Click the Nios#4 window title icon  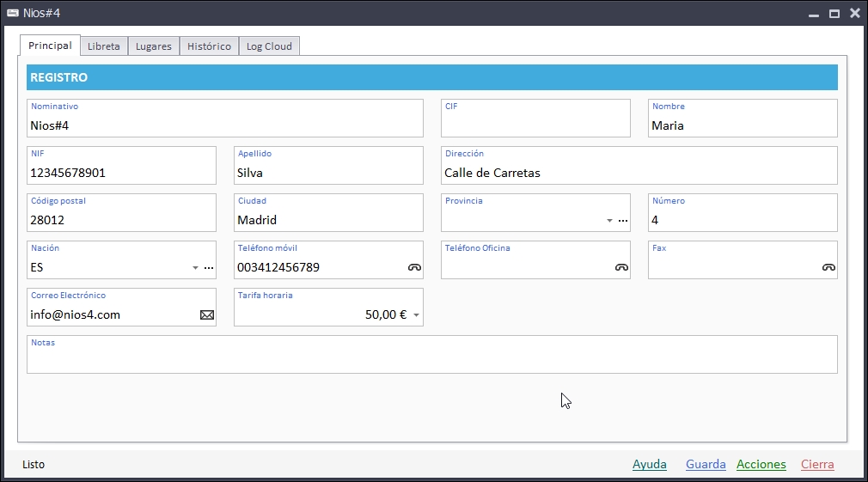coord(13,13)
